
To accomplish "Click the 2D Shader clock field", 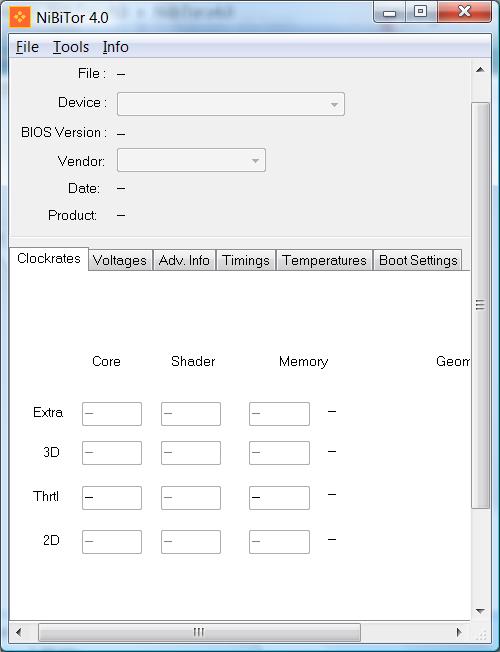I will coord(191,542).
